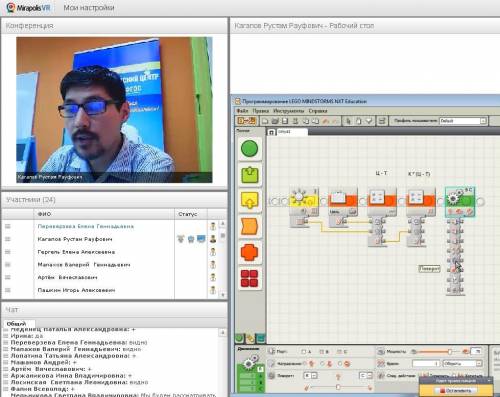Image resolution: width=500 pixels, height=397 pixels.
Task: Check port B checkbox in Move settings
Action: tap(322, 352)
